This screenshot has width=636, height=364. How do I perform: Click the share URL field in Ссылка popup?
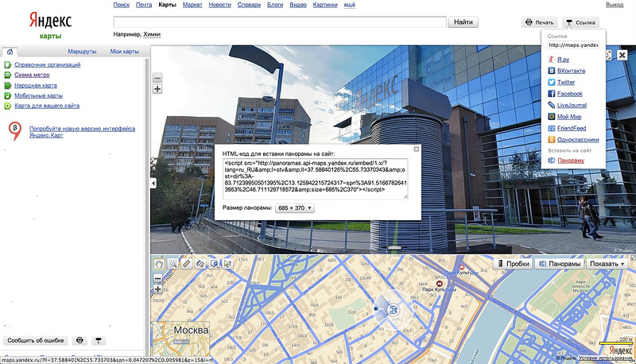click(573, 45)
